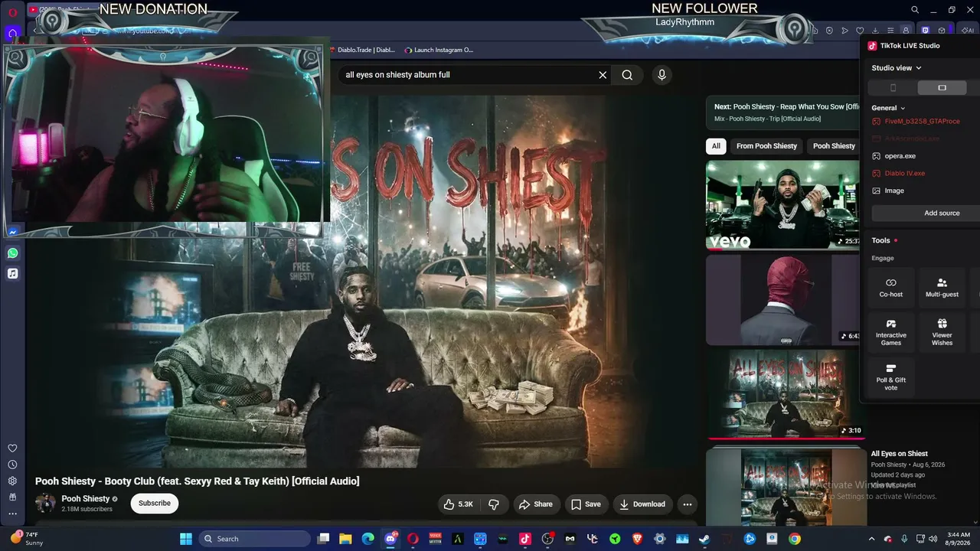Open the Co-host tool in TikTok Studio
This screenshot has width=980, height=551.
coord(891,288)
